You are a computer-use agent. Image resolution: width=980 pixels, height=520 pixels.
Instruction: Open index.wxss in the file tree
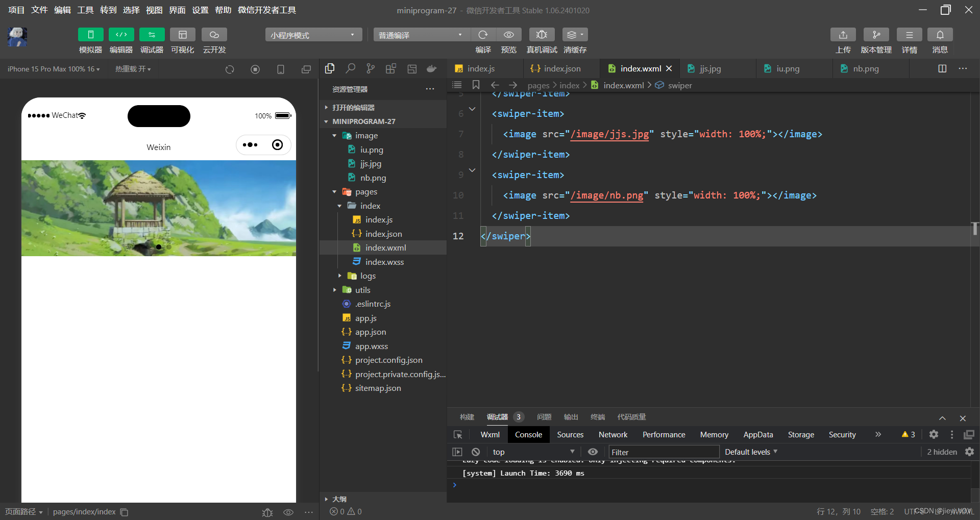(x=384, y=262)
